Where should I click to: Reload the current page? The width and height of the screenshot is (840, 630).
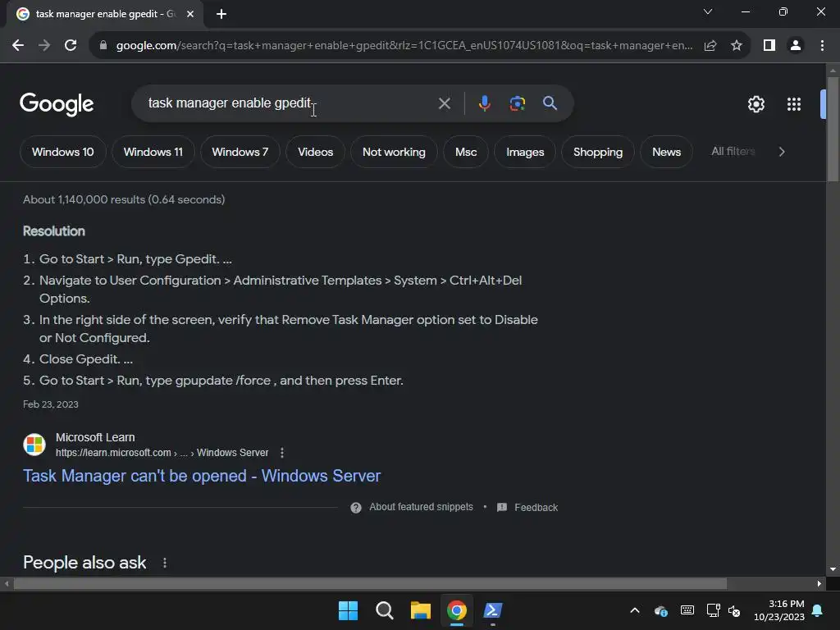click(x=71, y=46)
